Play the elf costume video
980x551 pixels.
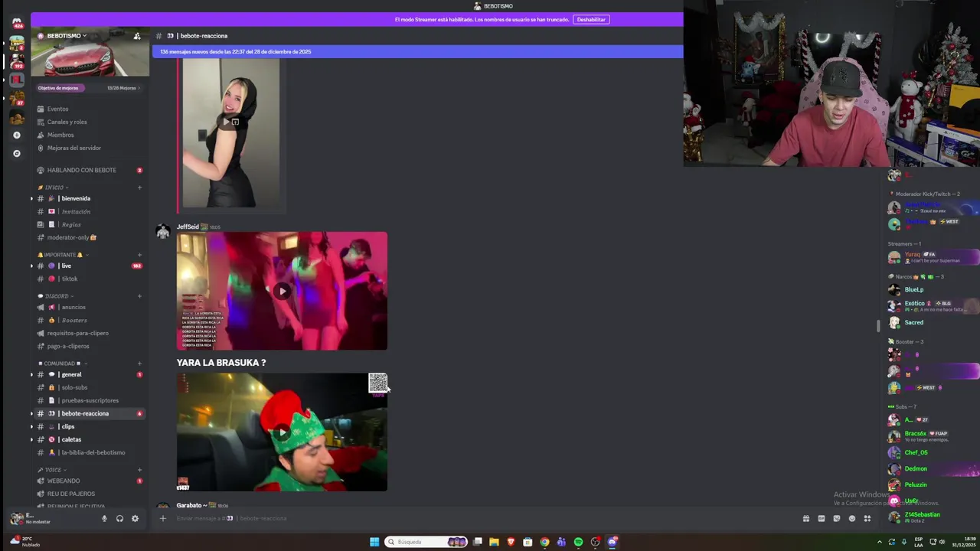point(283,432)
